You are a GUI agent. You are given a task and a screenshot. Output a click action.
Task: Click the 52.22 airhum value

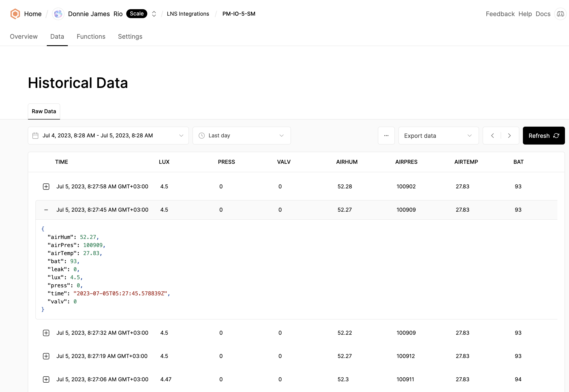[x=345, y=333]
